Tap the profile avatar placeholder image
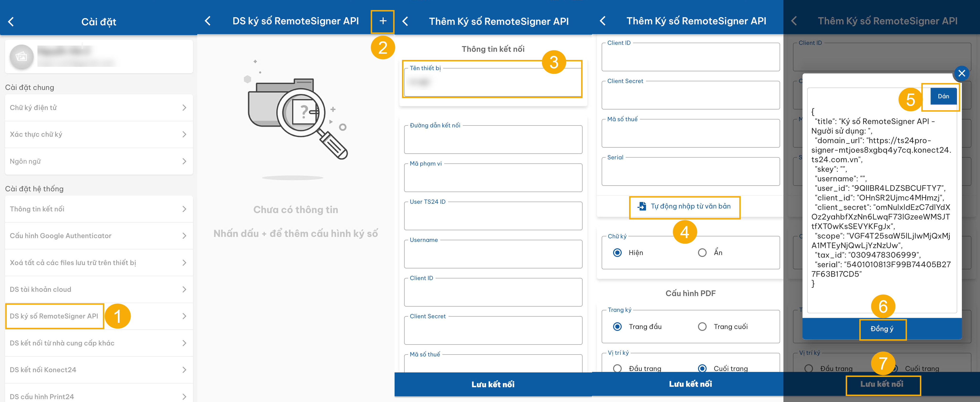 [21, 57]
